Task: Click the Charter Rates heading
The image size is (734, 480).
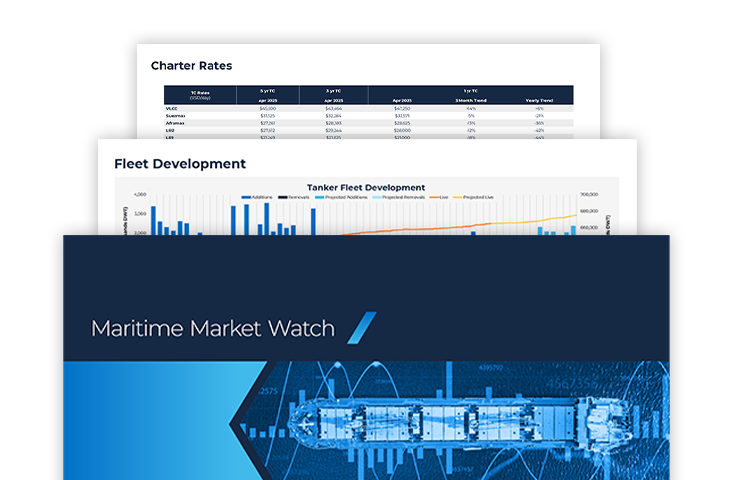Action: click(191, 66)
